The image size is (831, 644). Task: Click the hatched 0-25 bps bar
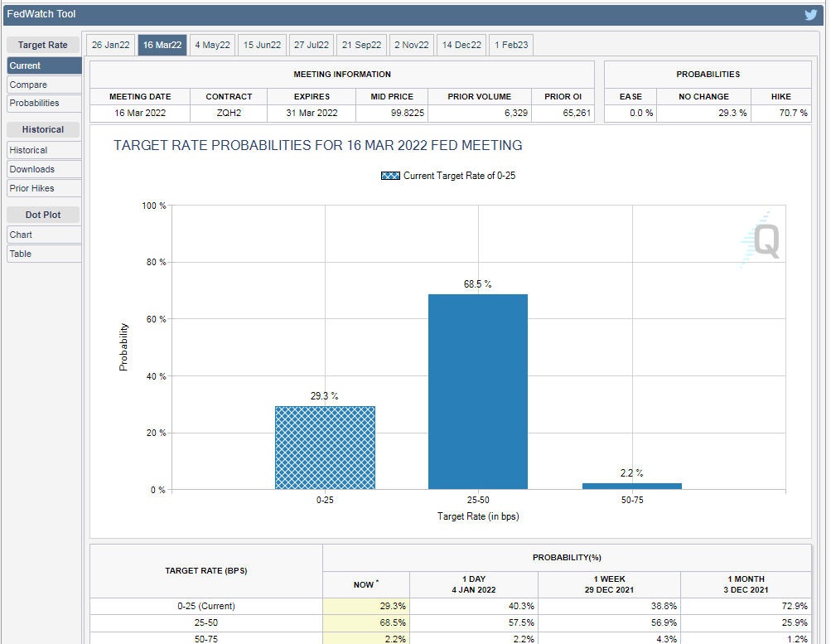pos(325,448)
